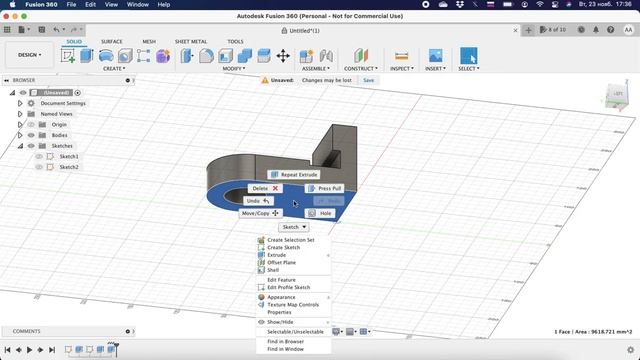Select the Combine tool icon
The image size is (640, 360).
pyautogui.click(x=244, y=56)
